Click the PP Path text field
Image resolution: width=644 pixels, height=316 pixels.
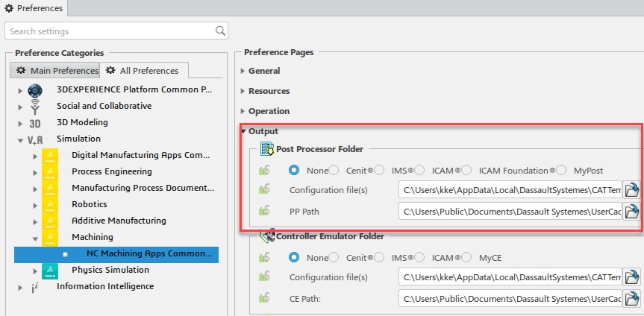[x=510, y=211]
